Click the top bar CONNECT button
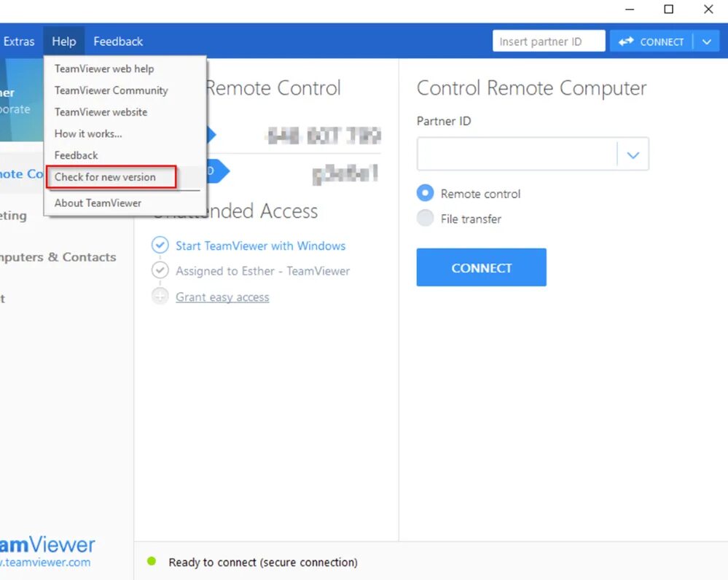This screenshot has height=580, width=728. (651, 42)
